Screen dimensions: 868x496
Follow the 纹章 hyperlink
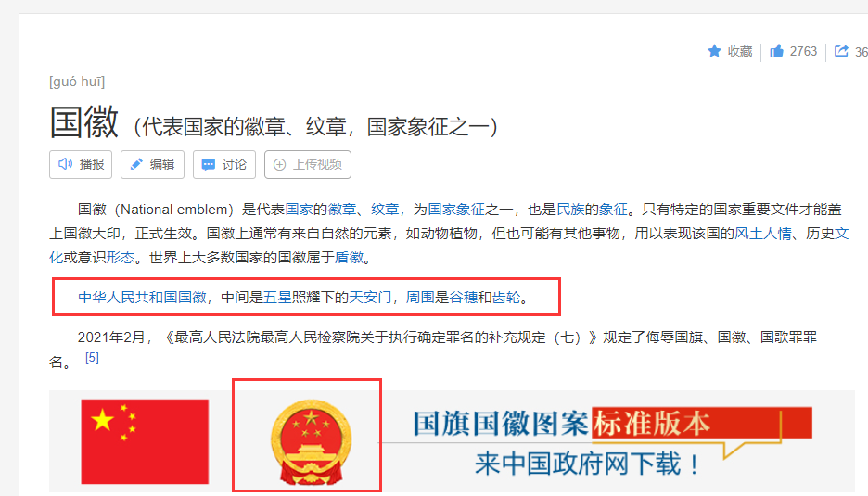click(385, 210)
